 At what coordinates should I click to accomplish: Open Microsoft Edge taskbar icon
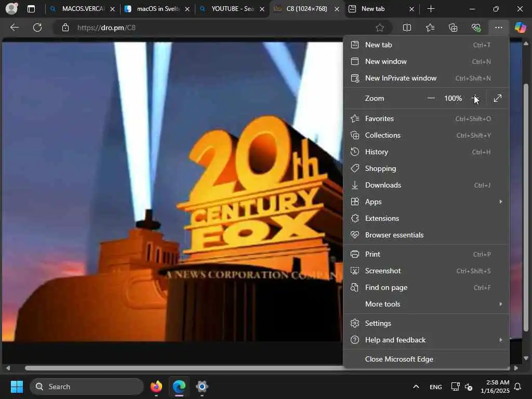pyautogui.click(x=179, y=387)
